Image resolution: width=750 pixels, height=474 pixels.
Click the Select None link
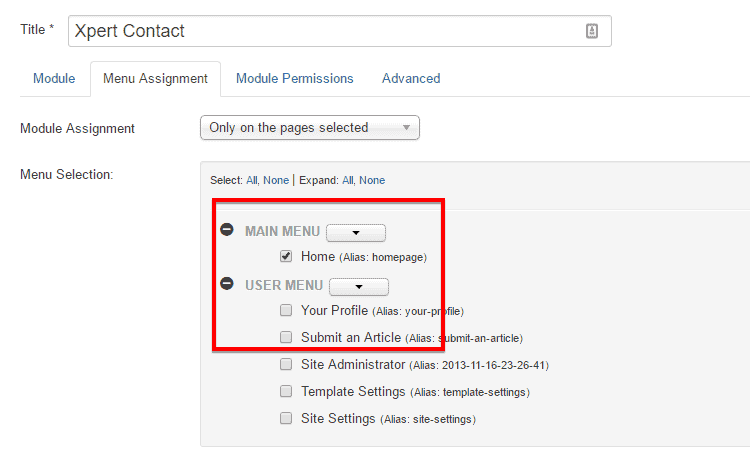pyautogui.click(x=276, y=181)
